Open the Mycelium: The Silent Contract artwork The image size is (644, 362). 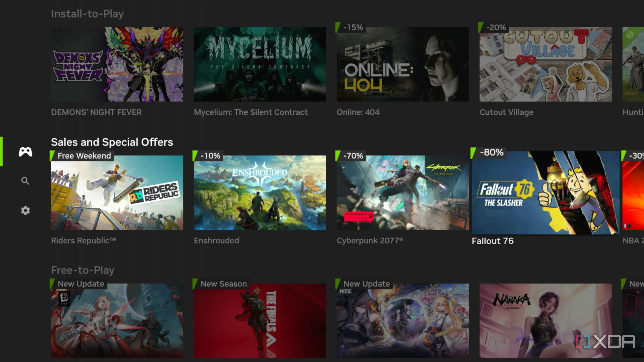click(x=260, y=64)
